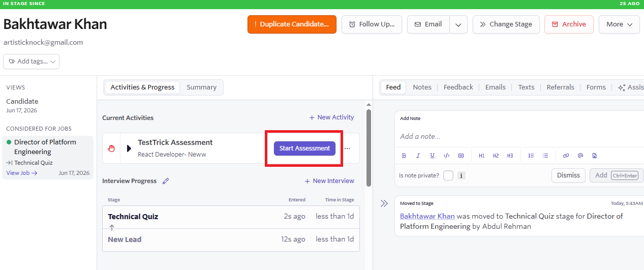644x270 pixels.
Task: Attach a file to the note
Action: click(594, 156)
